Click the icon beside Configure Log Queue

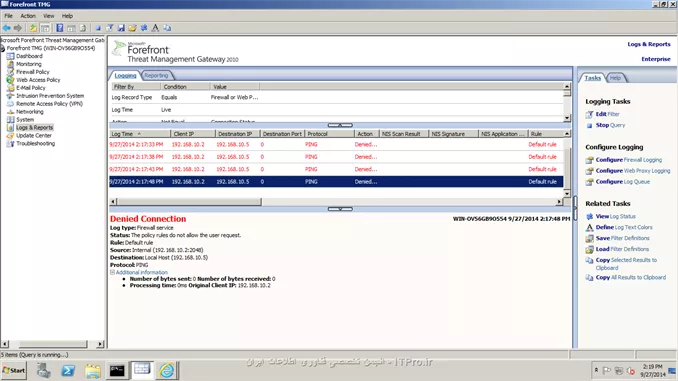pos(589,182)
